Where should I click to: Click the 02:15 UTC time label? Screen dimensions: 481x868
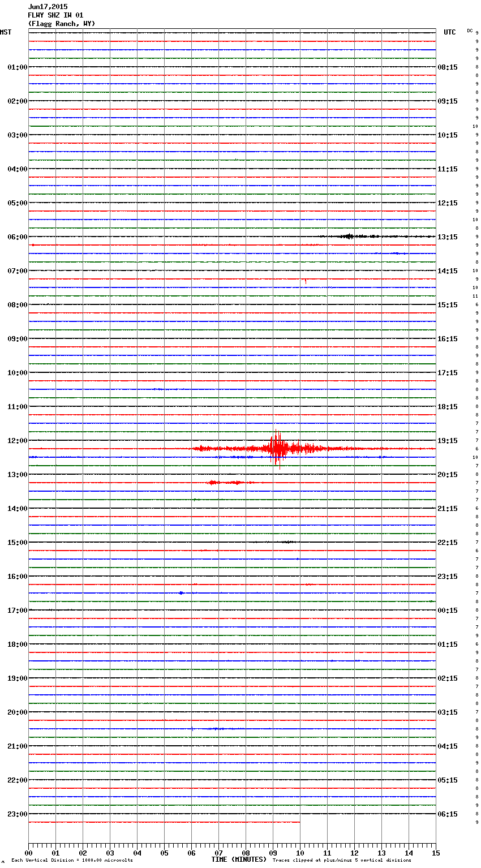coord(448,678)
